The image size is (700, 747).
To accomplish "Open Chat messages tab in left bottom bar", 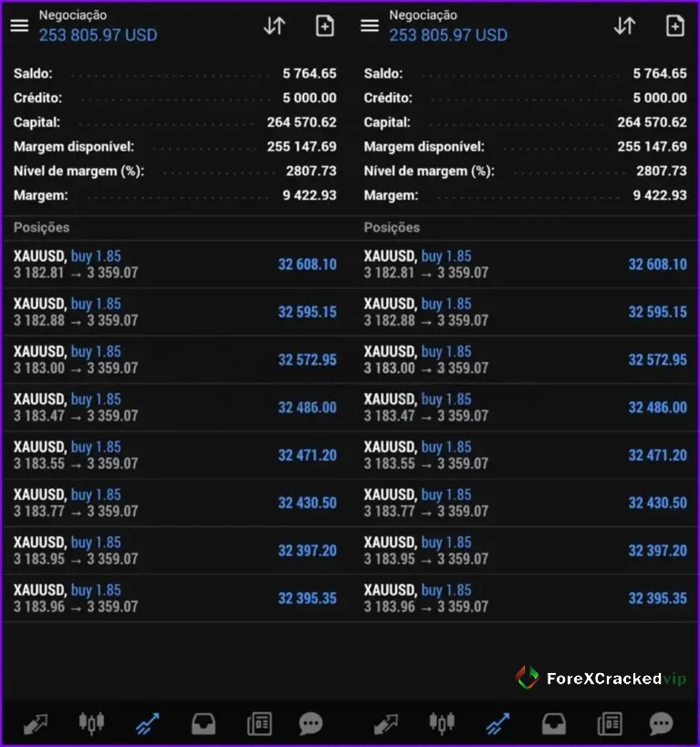I will pos(311,723).
